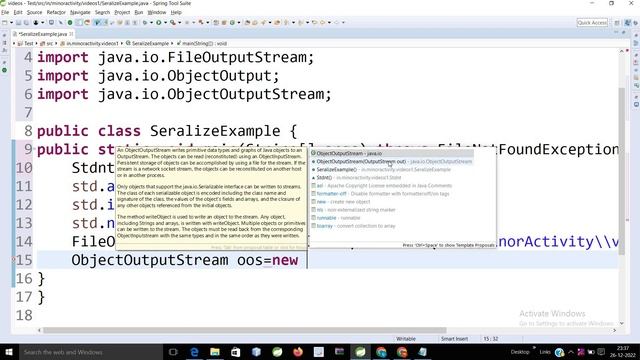Choose the ObjectOutputStream - java.io proposal

point(392,153)
